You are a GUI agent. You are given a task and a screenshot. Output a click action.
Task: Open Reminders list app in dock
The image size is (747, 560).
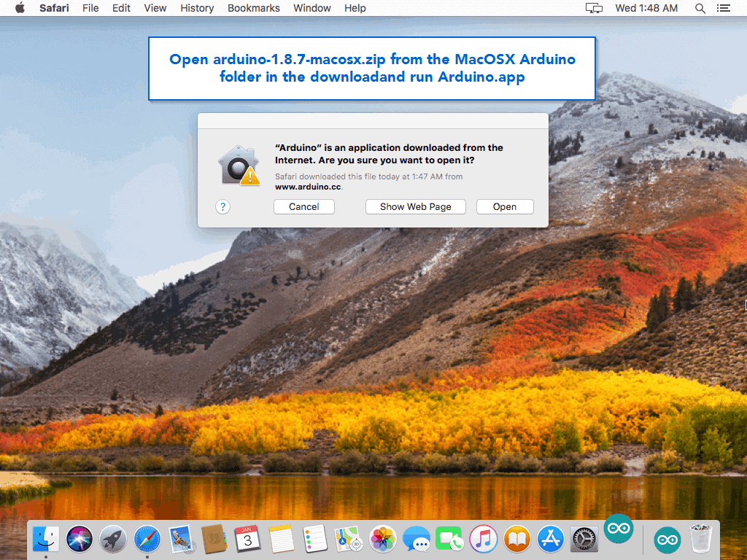315,539
